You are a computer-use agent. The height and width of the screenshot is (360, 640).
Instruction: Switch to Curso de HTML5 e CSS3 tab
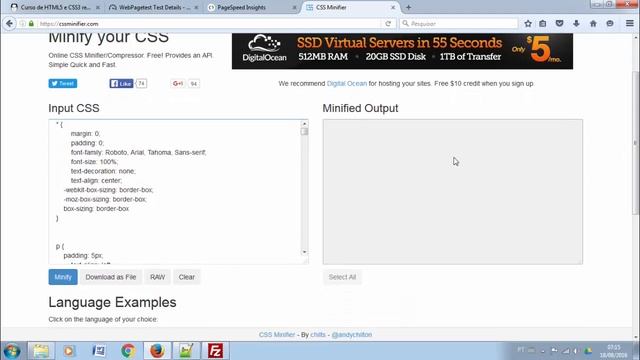(x=55, y=7)
